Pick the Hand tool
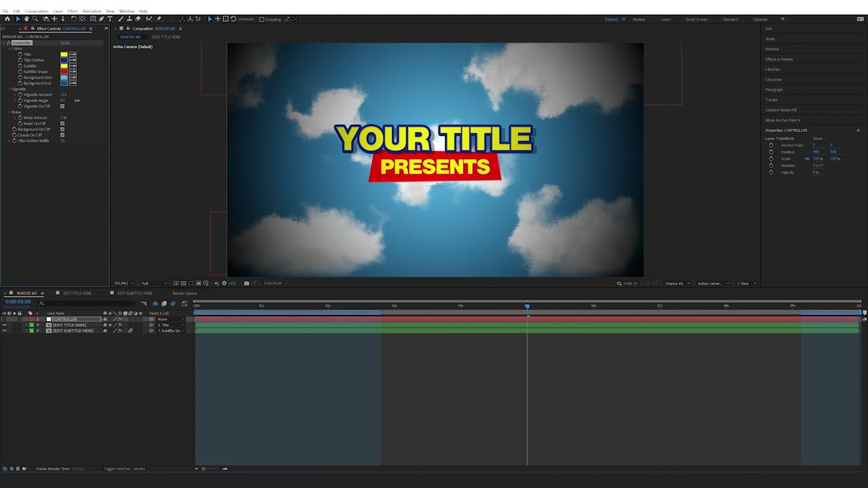The height and width of the screenshot is (488, 868). [x=26, y=19]
